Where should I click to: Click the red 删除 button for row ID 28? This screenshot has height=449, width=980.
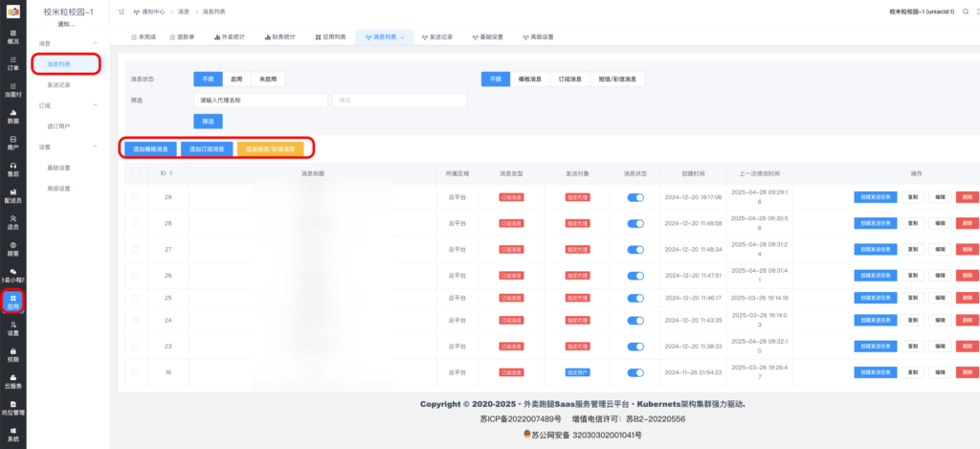pyautogui.click(x=968, y=223)
